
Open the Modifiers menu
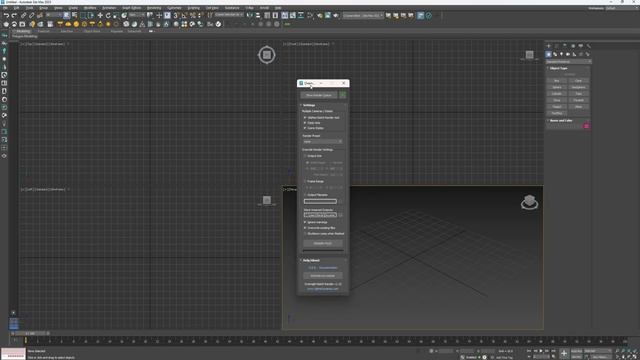[x=90, y=8]
